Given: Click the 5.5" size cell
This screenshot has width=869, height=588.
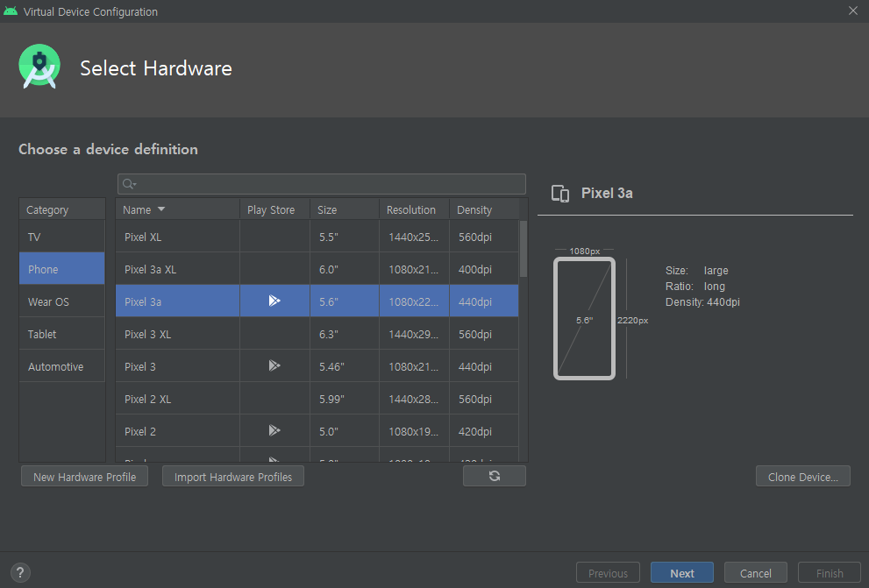Looking at the screenshot, I should [x=344, y=237].
